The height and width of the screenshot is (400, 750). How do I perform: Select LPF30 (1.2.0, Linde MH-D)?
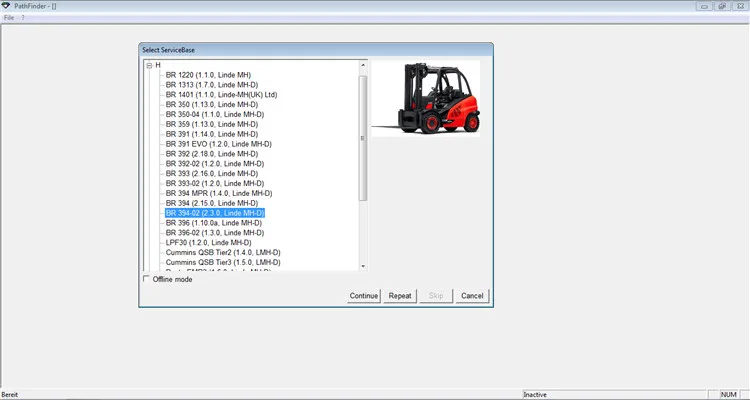coord(209,243)
